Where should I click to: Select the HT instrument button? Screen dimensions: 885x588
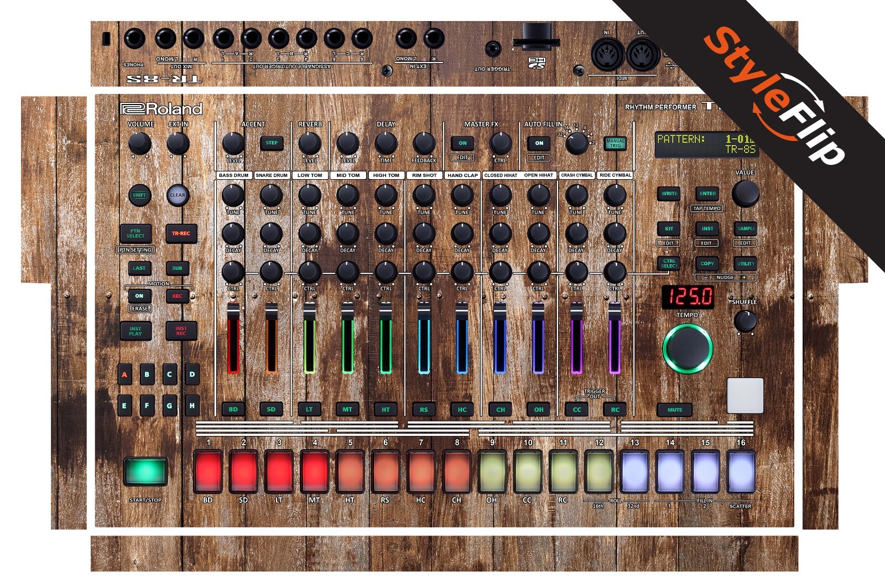(386, 409)
